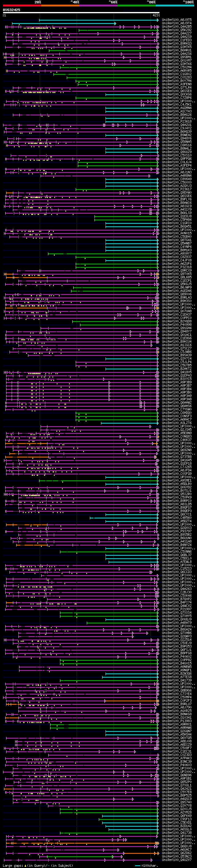Open hit UniRef100_A4S1Y9
This screenshot has width=197, height=868.
click(177, 210)
